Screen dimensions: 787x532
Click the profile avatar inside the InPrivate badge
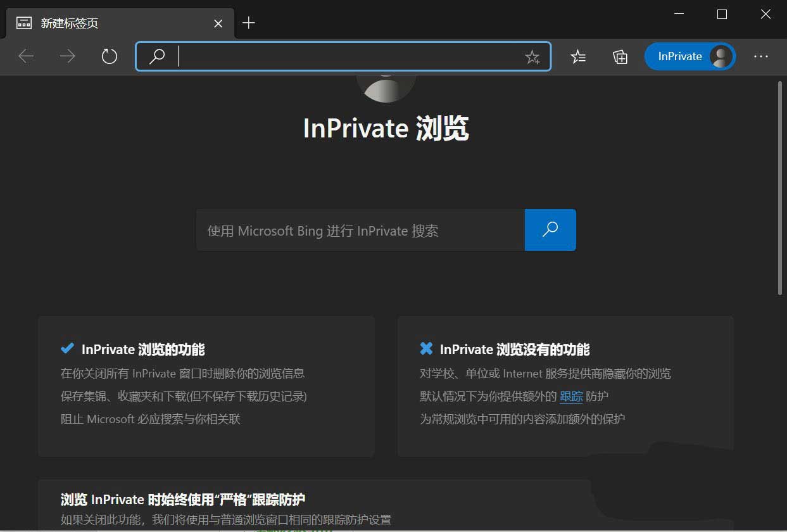(721, 56)
